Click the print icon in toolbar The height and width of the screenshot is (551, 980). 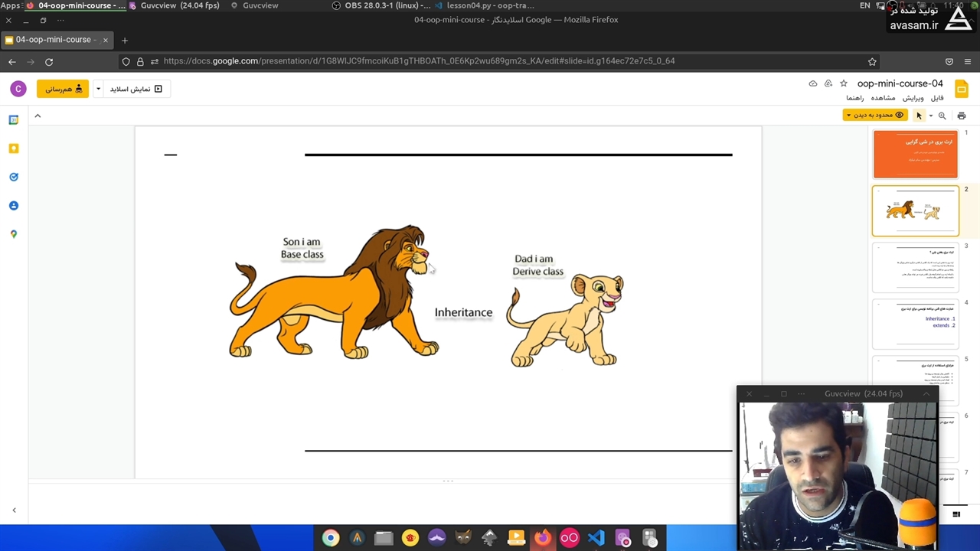962,116
